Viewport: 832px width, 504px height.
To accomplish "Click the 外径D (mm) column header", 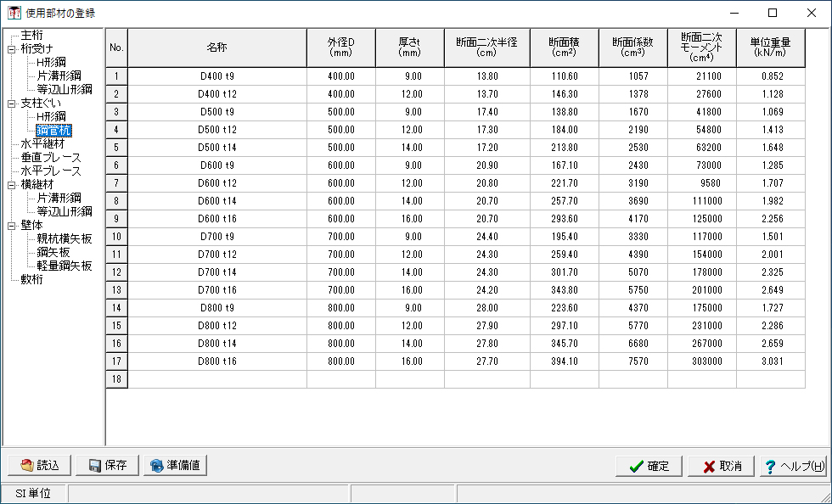I will tap(341, 48).
